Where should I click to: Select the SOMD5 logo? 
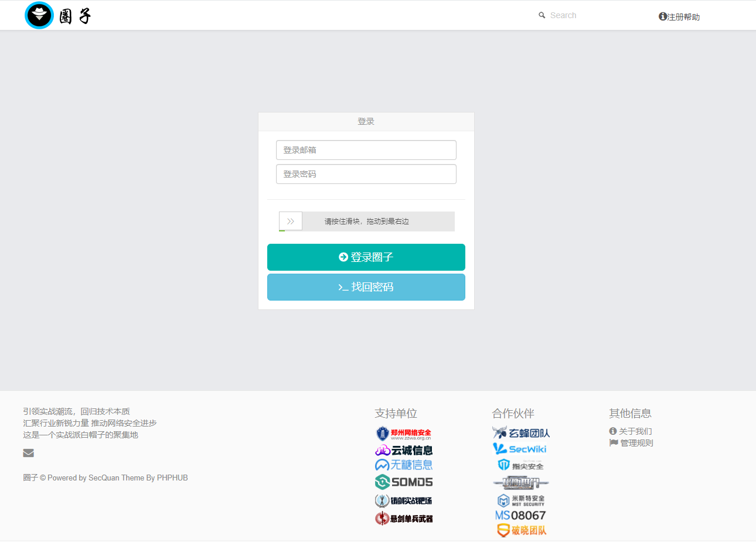pos(404,482)
